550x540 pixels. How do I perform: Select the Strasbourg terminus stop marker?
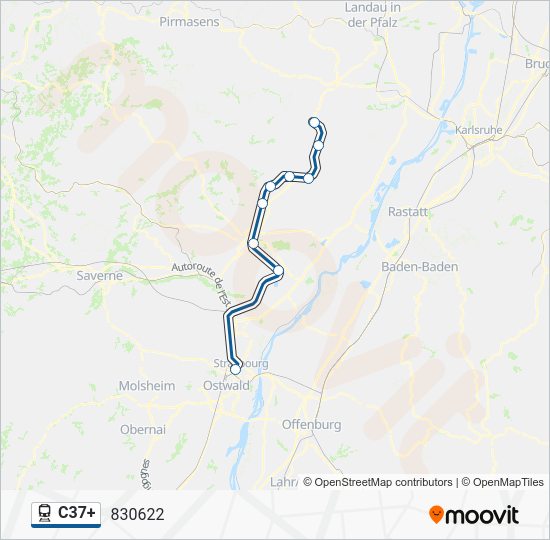pos(235,369)
